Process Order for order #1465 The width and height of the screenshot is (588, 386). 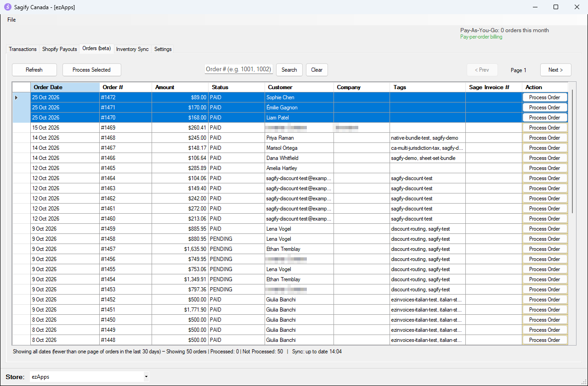545,168
